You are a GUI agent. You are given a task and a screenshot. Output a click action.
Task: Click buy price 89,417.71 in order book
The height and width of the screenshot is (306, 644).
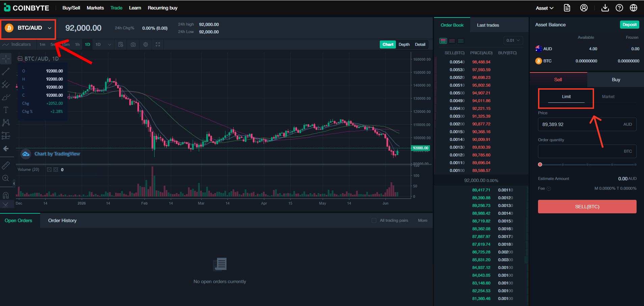[x=481, y=190]
